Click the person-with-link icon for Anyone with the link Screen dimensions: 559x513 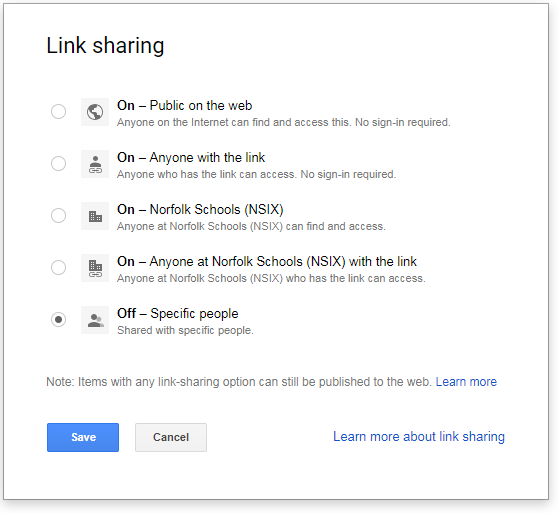(95, 164)
